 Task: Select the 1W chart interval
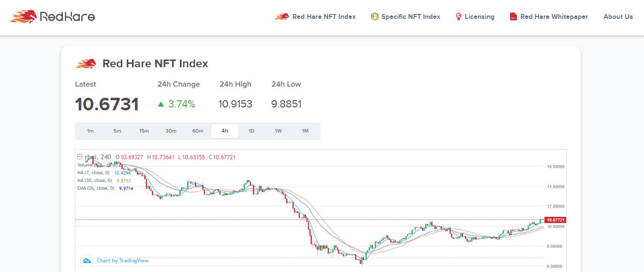click(278, 131)
